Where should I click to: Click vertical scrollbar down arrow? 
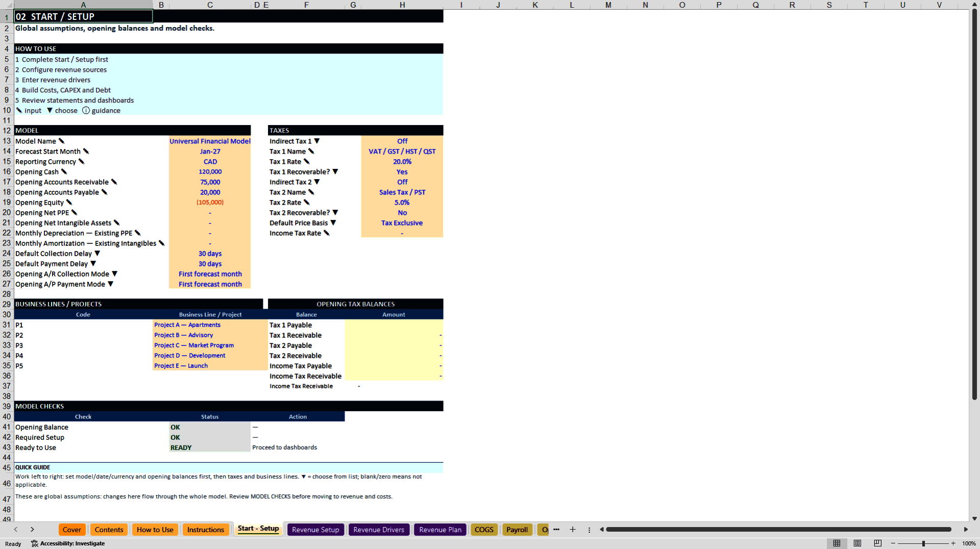974,518
